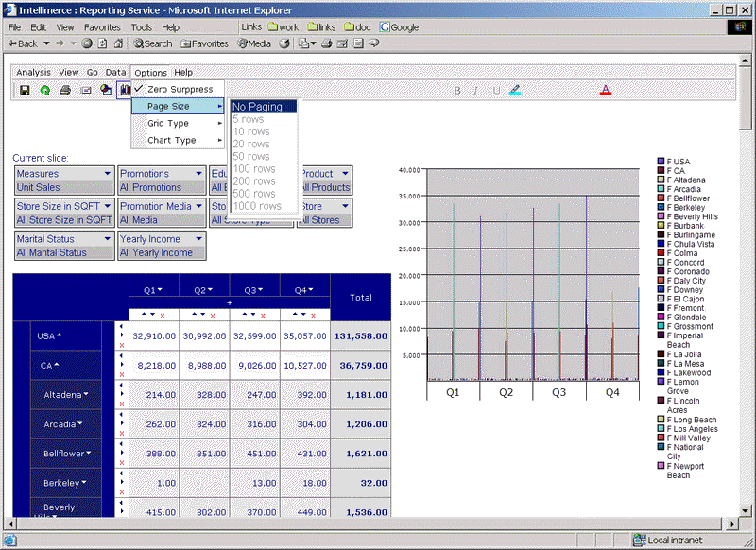Viewport: 756px width, 550px height.
Task: Toggle Italic formatting button
Action: pyautogui.click(x=476, y=90)
